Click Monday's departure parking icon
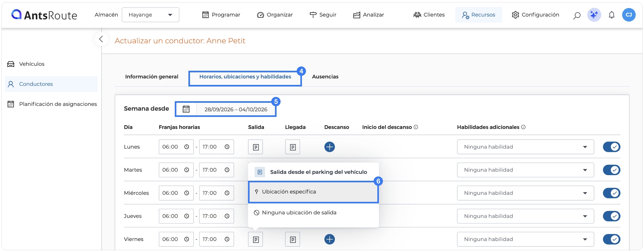The height and width of the screenshot is (252, 644). (255, 147)
